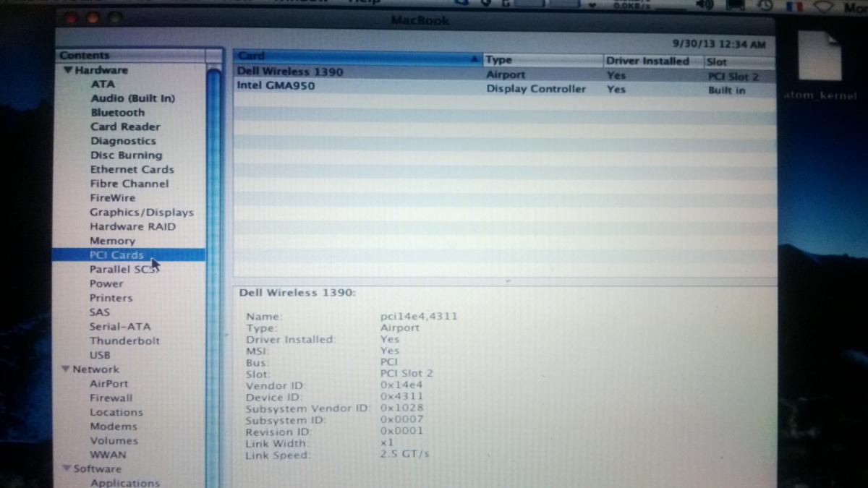The image size is (868, 488).
Task: Select Modems under Network
Action: click(x=114, y=427)
